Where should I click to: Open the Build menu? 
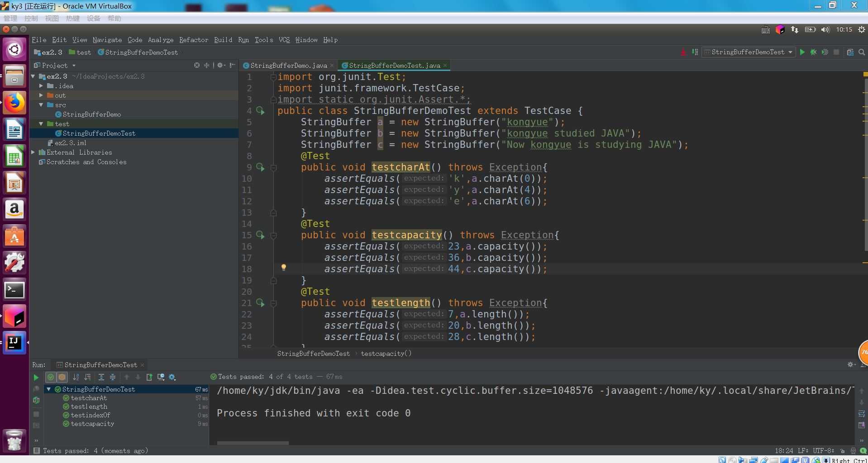[223, 40]
